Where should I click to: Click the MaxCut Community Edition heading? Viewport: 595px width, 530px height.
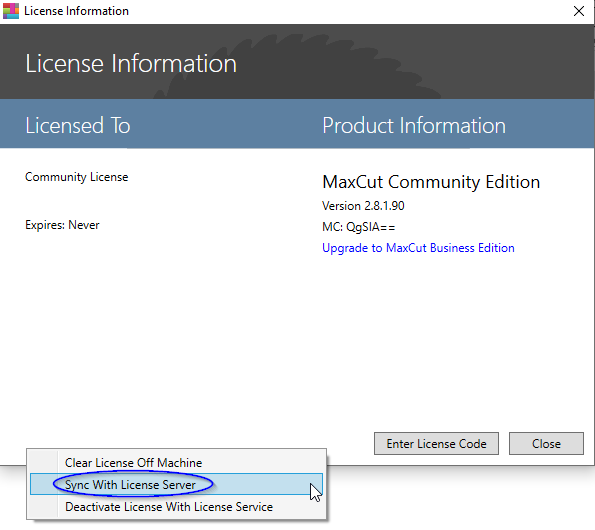[x=431, y=182]
